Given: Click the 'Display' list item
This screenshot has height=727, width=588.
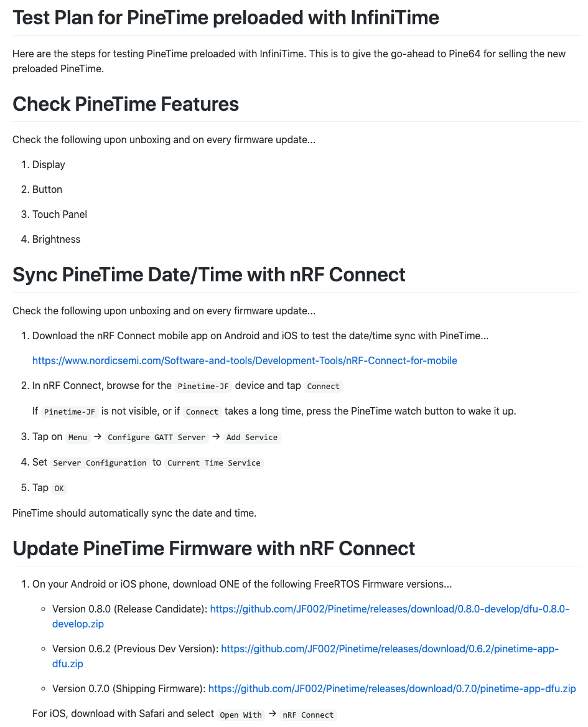Looking at the screenshot, I should 49,165.
